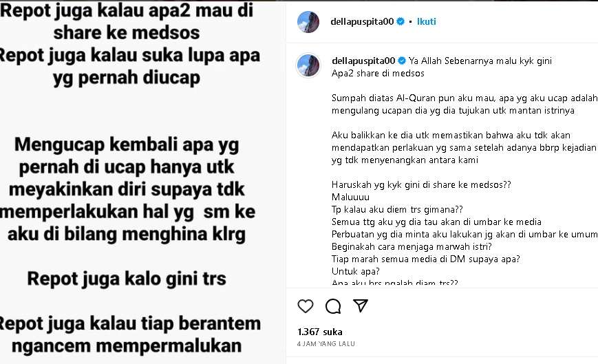
Task: Click the verified badge beside the caption username
Action: point(402,61)
